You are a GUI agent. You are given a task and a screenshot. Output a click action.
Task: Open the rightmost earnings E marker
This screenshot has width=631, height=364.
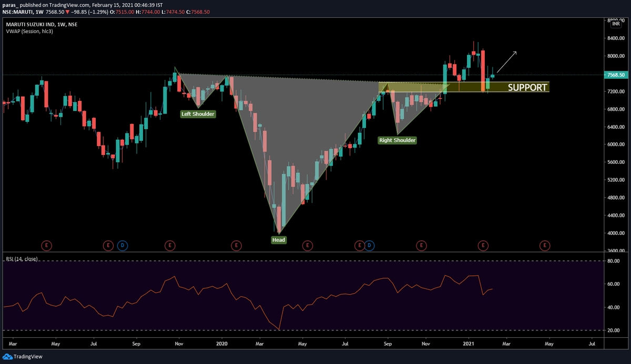pyautogui.click(x=545, y=245)
